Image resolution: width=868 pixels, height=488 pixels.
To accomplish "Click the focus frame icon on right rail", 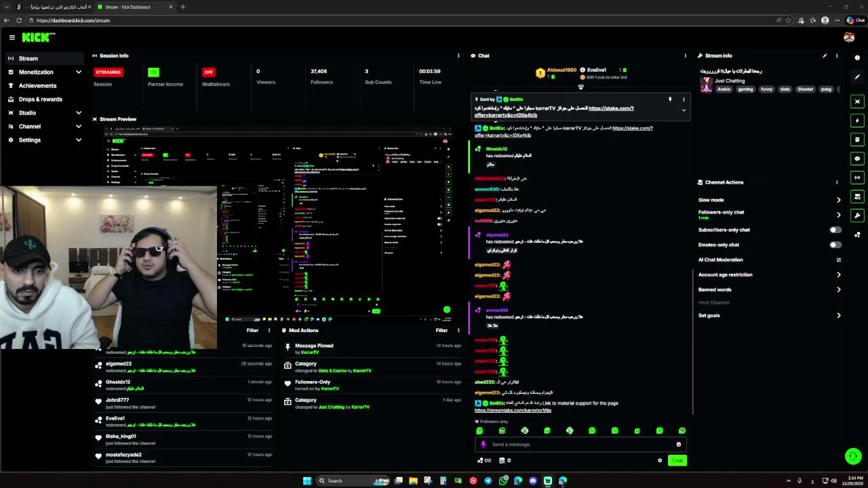I will point(857,102).
